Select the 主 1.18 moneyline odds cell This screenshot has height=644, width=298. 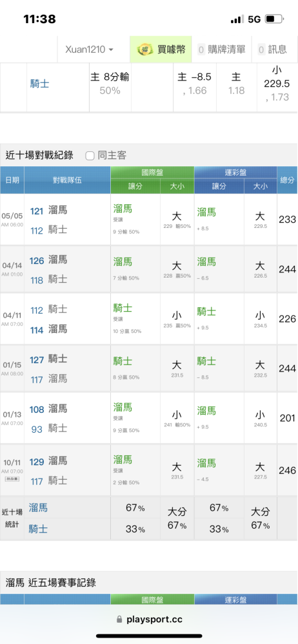tap(236, 84)
